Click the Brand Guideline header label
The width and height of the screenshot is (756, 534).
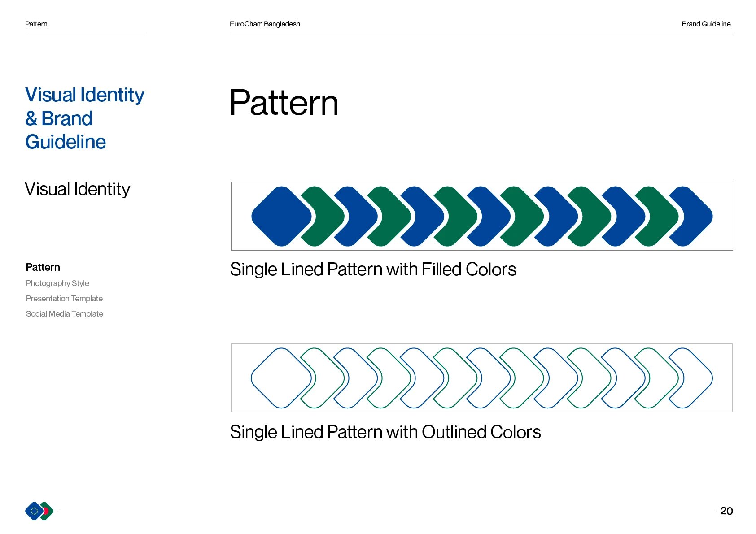[706, 24]
